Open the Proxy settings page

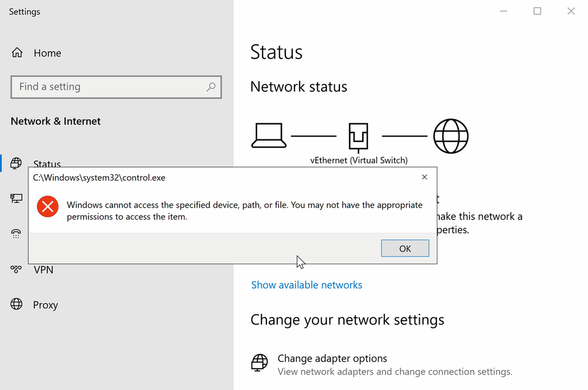[x=45, y=305]
